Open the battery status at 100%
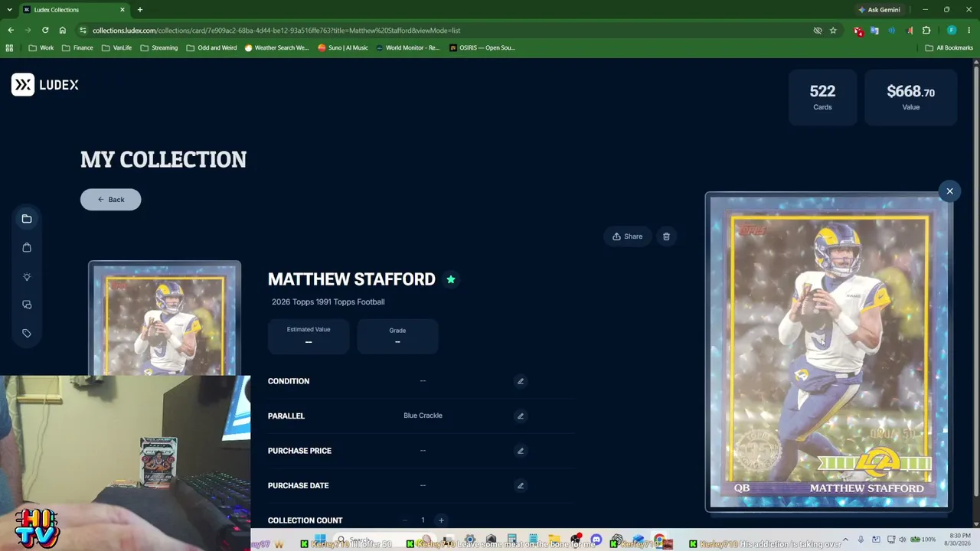 point(923,540)
